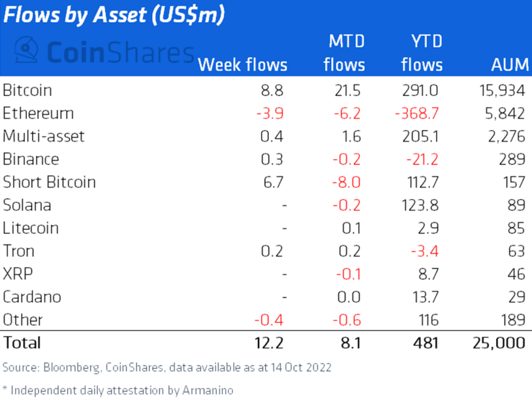The width and height of the screenshot is (532, 400).
Task: Click the MTD flows column header
Action: pos(345,54)
